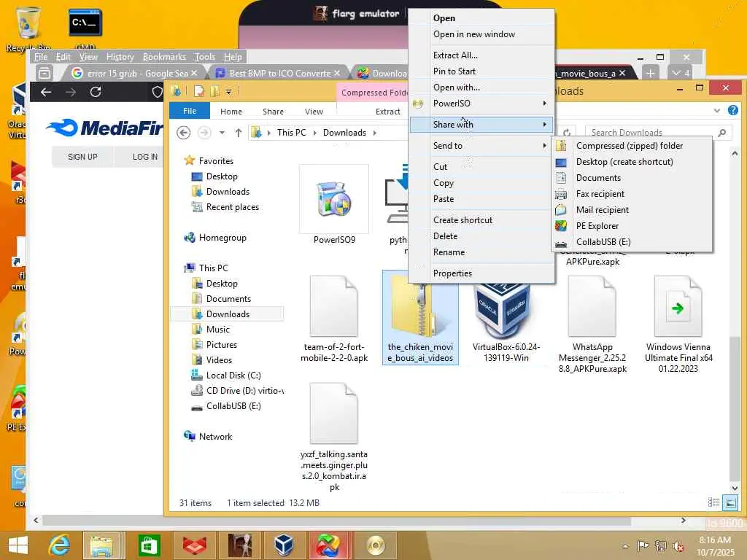Open the Recycle Bin desktop icon

tap(28, 28)
